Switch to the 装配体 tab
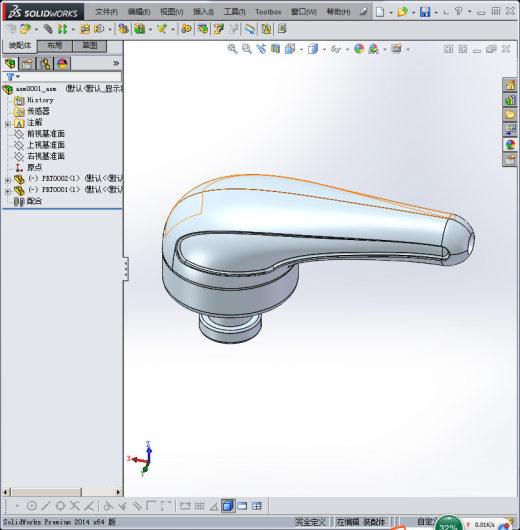Screen dimensions: 520x530 point(20,45)
